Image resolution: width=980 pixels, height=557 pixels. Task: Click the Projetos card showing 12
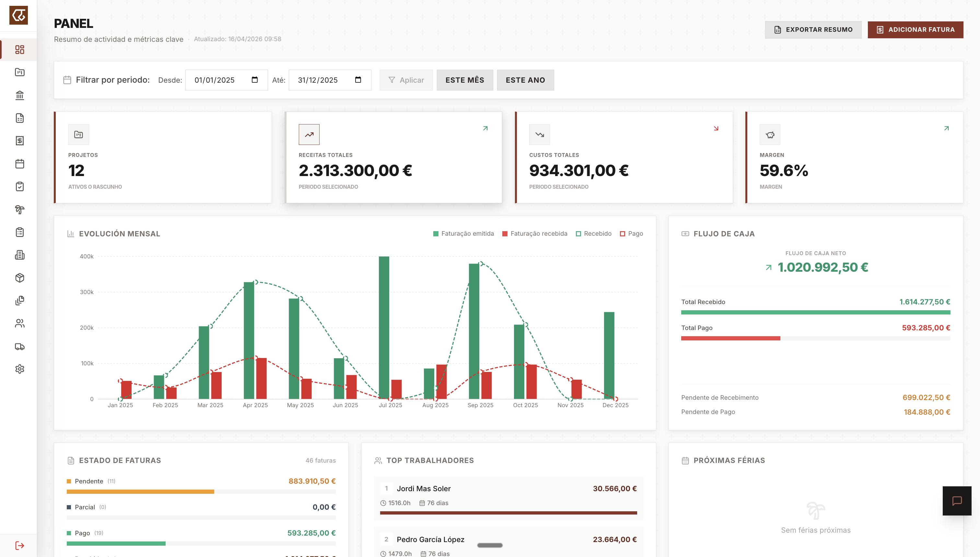[163, 157]
